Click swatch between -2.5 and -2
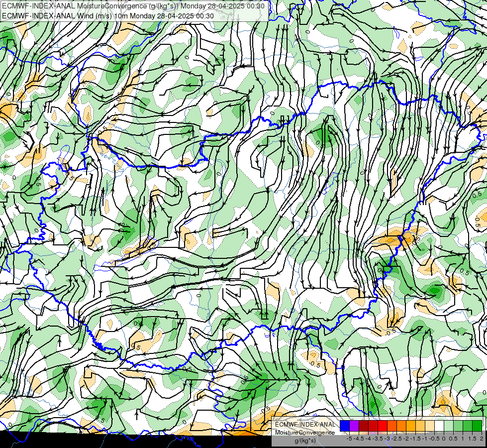This screenshot has width=487, height=448. tap(401, 426)
